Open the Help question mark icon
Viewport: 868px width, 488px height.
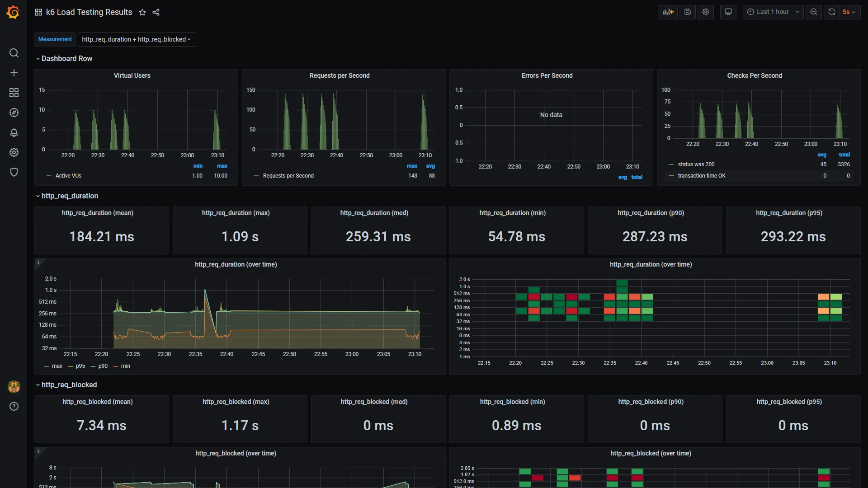14,406
